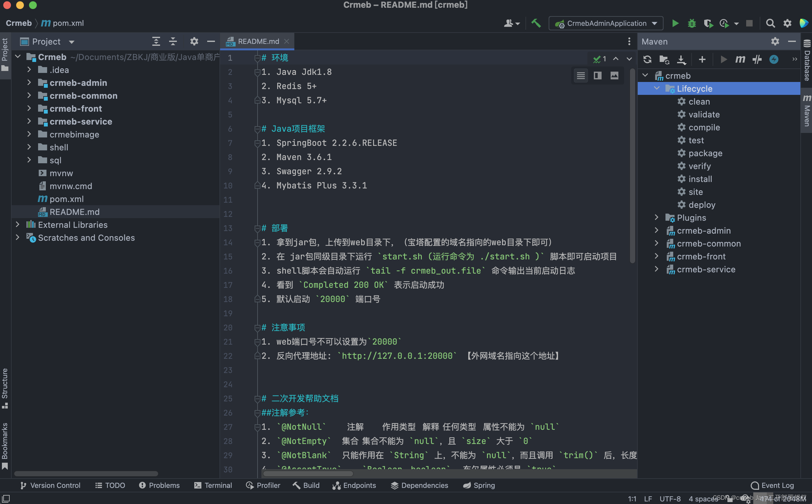Run with Coverage using the shield icon
Image resolution: width=812 pixels, height=504 pixels.
tap(709, 23)
